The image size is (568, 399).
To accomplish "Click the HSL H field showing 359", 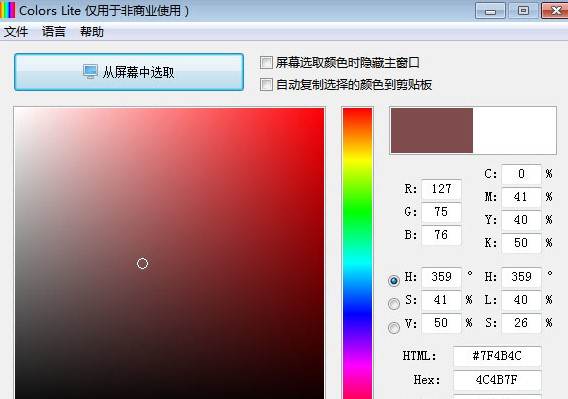I will (x=521, y=277).
